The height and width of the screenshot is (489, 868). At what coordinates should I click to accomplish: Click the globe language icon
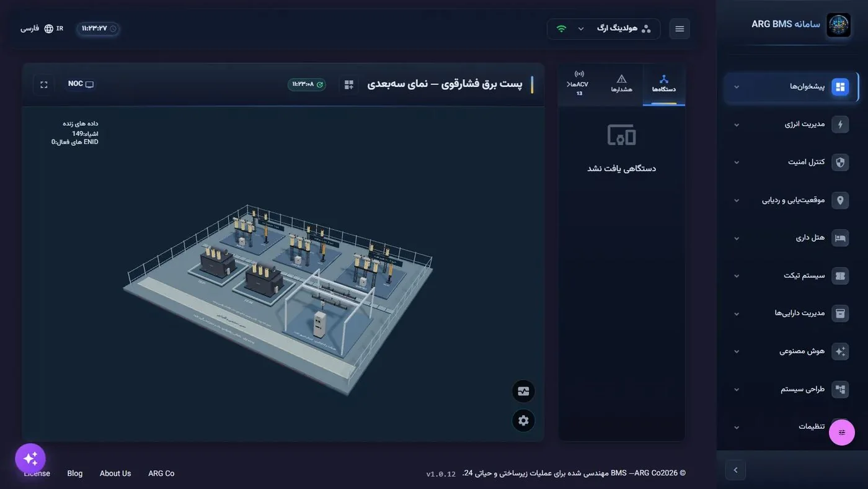49,29
